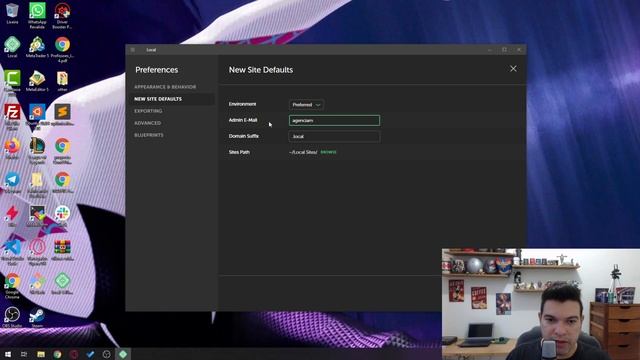640x360 pixels.
Task: Launch the MetaTrader 5 desktop shortcut
Action: pyautogui.click(x=37, y=47)
